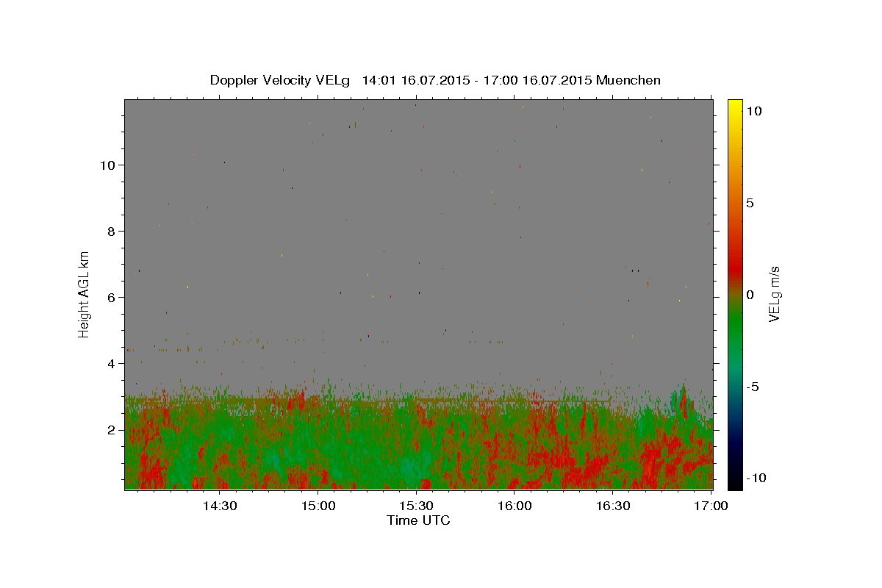Click the 15:30 time tick label
882x588 pixels.
point(417,506)
